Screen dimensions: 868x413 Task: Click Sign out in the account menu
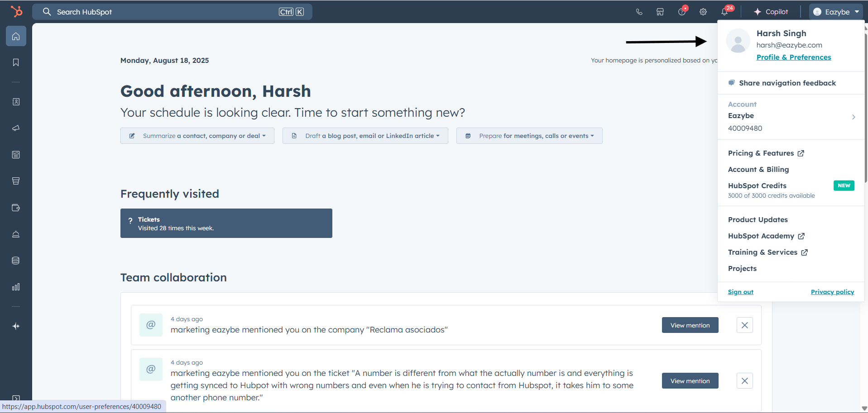pyautogui.click(x=740, y=292)
